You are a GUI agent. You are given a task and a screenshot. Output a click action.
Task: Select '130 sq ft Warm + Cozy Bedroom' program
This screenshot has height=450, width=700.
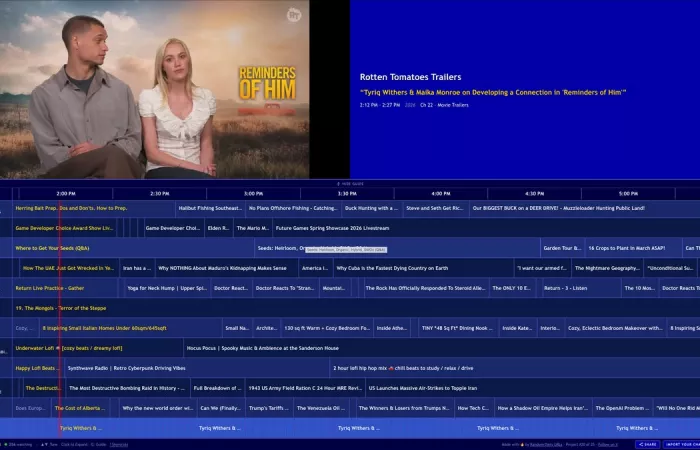pyautogui.click(x=327, y=328)
